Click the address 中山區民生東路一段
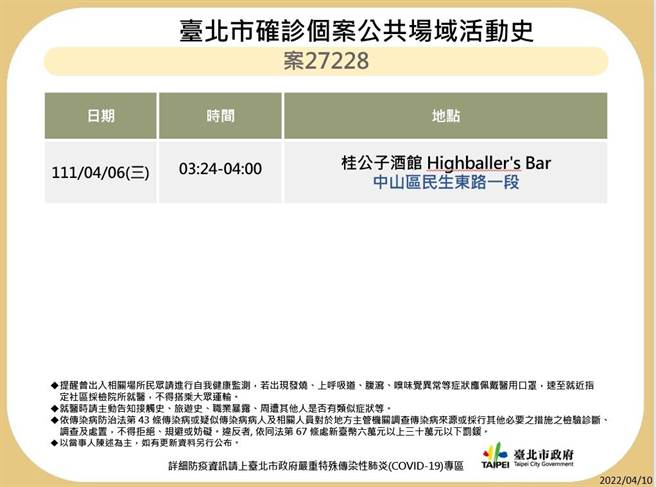Image resolution: width=656 pixels, height=487 pixels. tap(446, 182)
